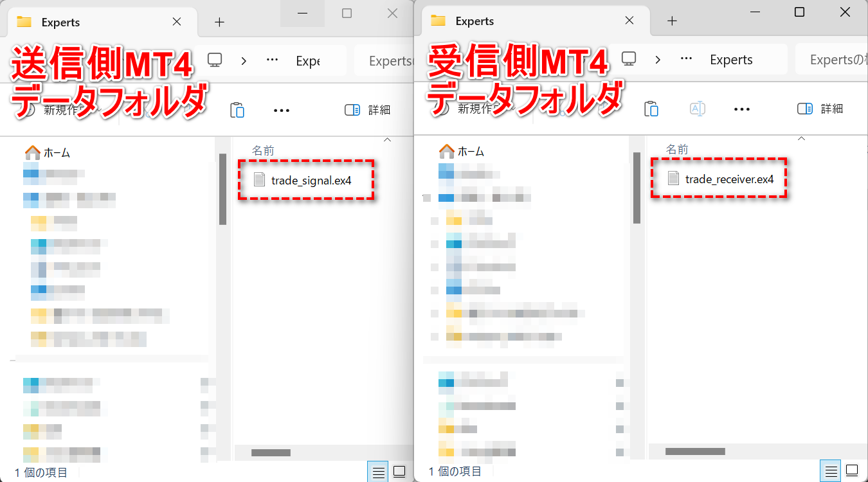Add new tab in right window
The image size is (868, 482).
pos(673,21)
